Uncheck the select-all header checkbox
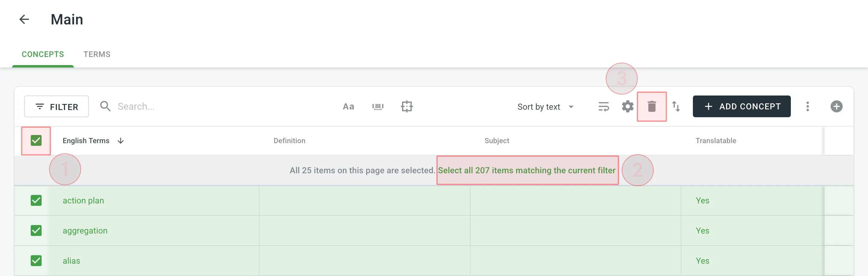 (36, 140)
